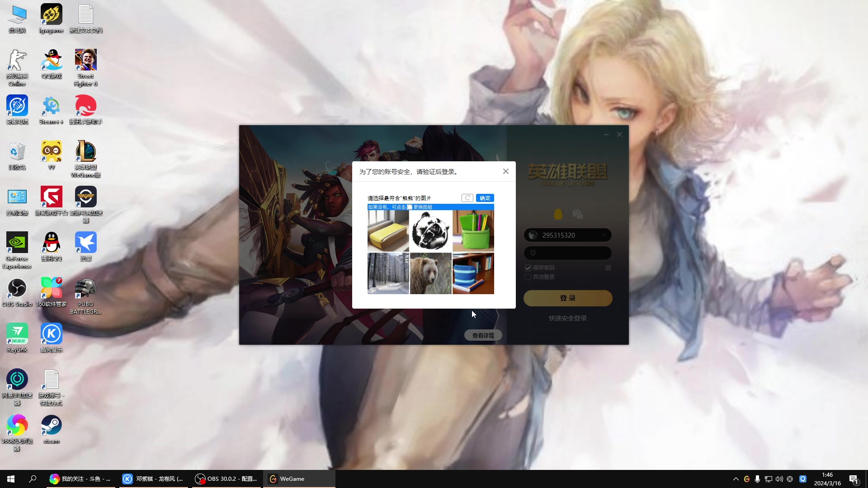Switch to 邓紫棋 - 龙卷风 music taskbar item

coord(154,479)
